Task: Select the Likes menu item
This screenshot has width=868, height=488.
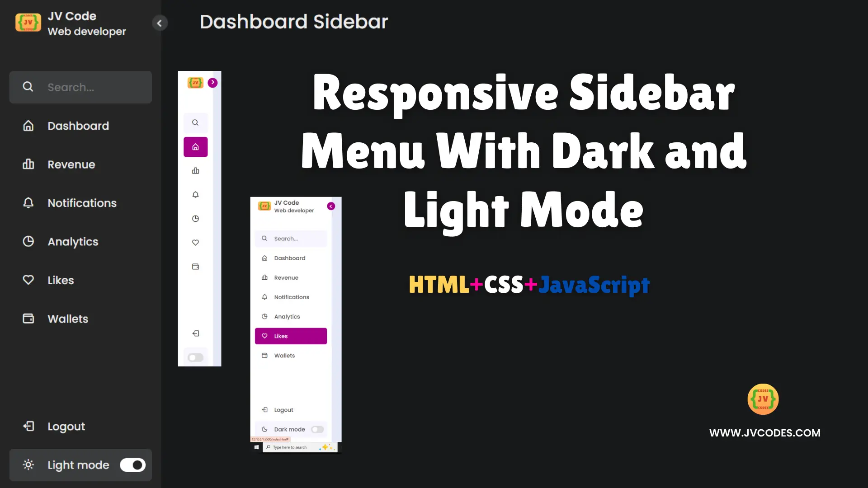Action: (61, 280)
